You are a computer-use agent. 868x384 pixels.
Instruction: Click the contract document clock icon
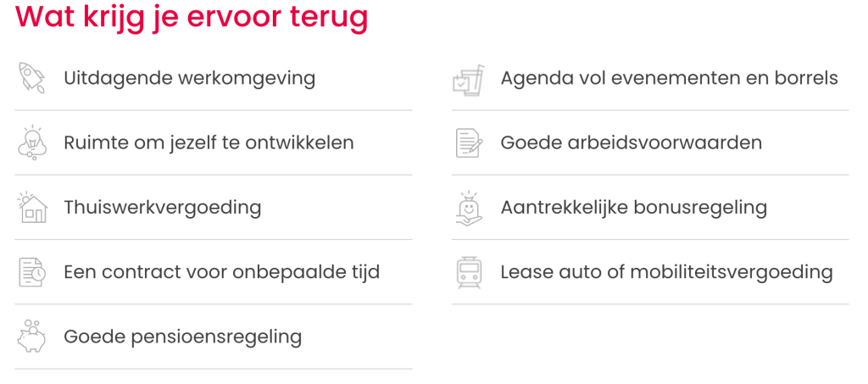click(32, 272)
